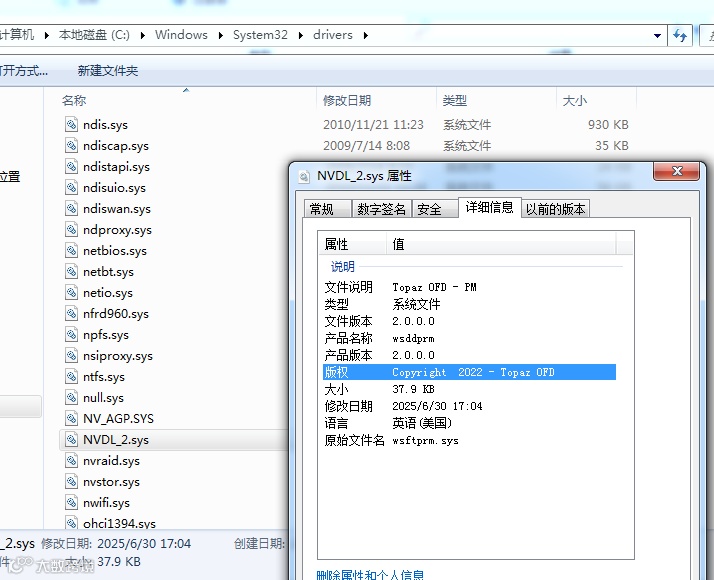Select the 大小 37.9 KB property row
The height and width of the screenshot is (580, 714).
click(469, 389)
